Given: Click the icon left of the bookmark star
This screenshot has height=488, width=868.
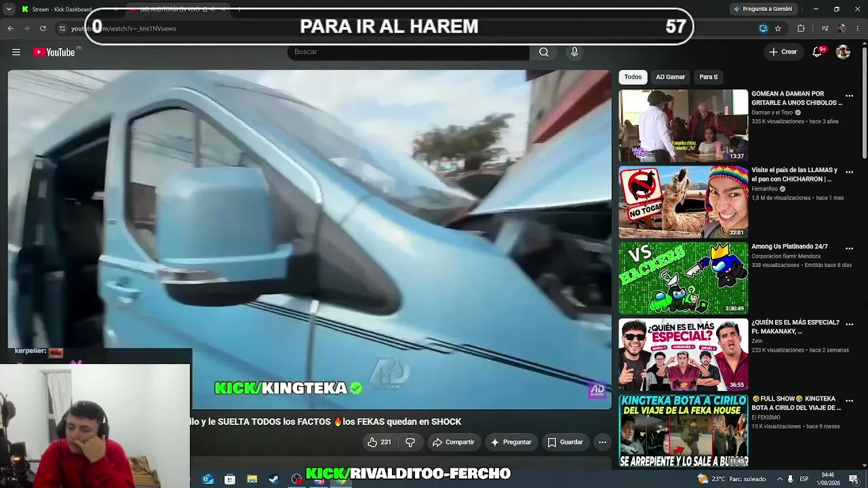Looking at the screenshot, I should point(764,28).
